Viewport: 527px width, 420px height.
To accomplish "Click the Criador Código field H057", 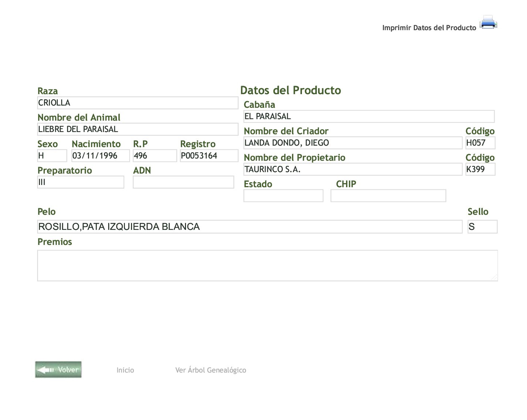I will (x=480, y=143).
